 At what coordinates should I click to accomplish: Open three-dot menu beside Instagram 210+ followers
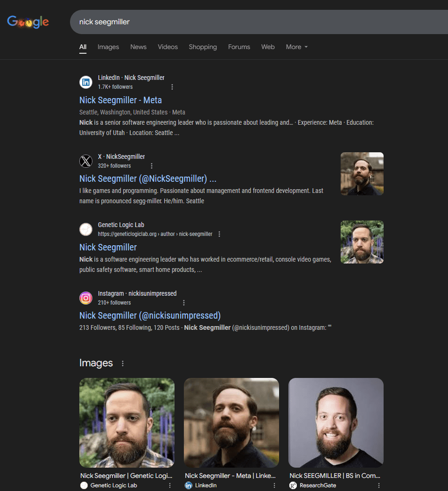tap(184, 303)
